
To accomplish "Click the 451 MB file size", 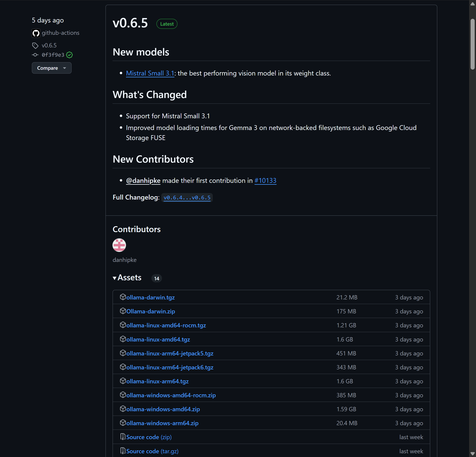I will click(346, 353).
